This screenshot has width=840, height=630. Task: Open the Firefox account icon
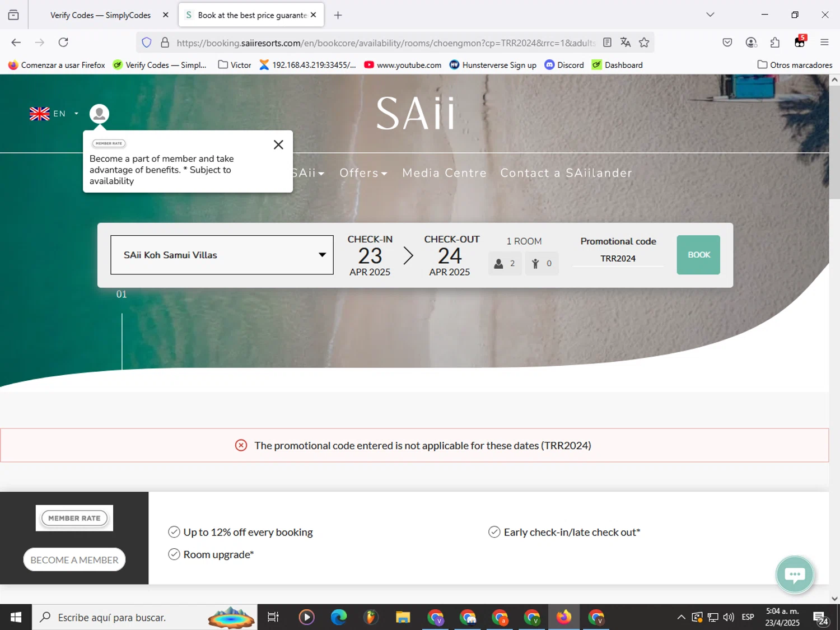click(x=752, y=43)
